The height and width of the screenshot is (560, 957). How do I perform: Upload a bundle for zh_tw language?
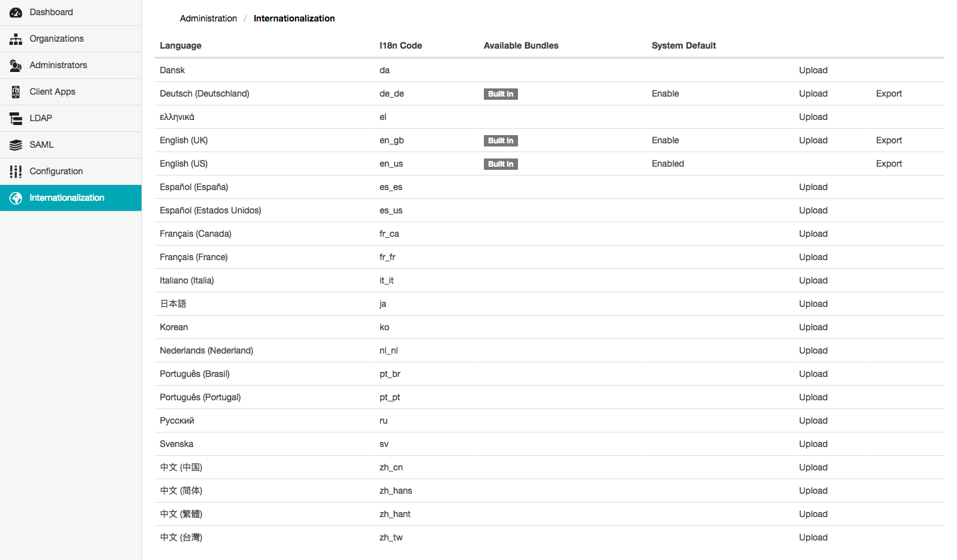tap(813, 537)
